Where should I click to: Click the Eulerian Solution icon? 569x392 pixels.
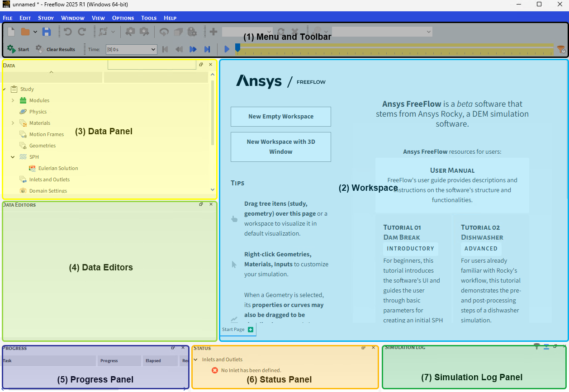(32, 168)
